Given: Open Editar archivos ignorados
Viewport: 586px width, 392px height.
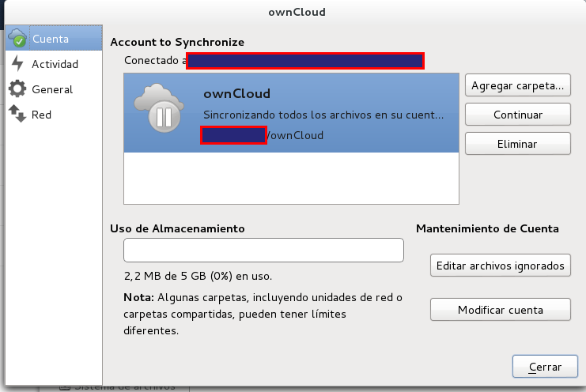Looking at the screenshot, I should (501, 266).
